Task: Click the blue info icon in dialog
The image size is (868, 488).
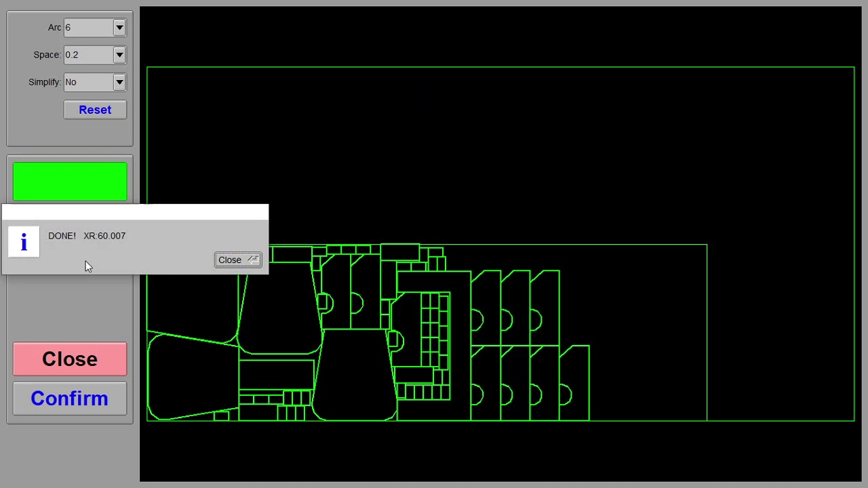Action: pyautogui.click(x=24, y=242)
